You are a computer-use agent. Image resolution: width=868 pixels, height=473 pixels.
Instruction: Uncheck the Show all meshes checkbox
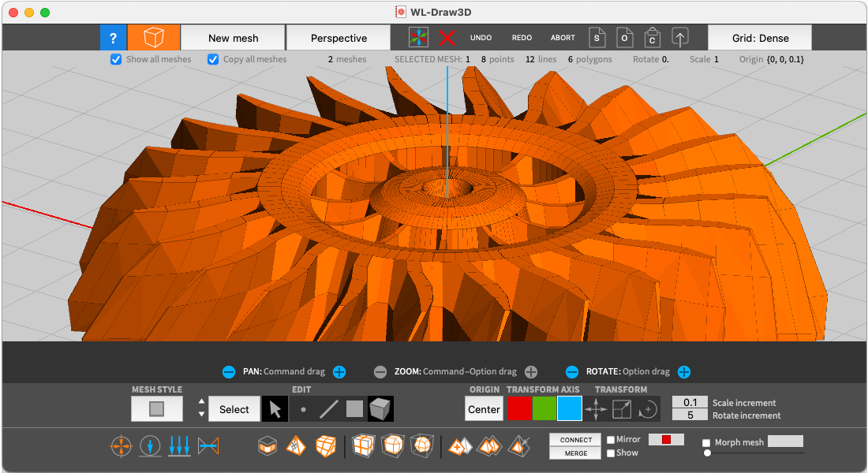(x=116, y=59)
